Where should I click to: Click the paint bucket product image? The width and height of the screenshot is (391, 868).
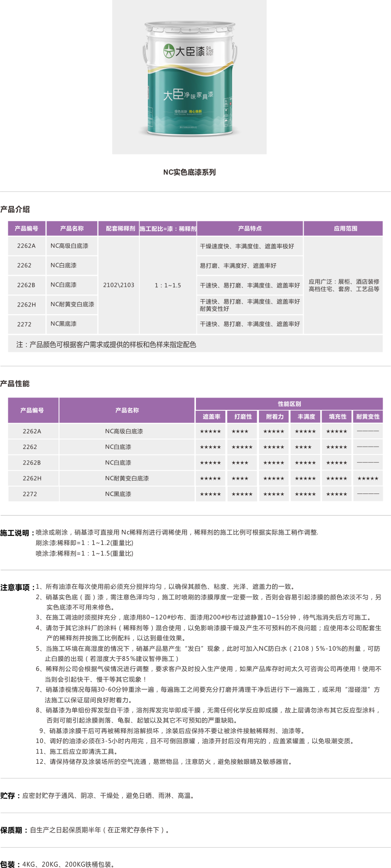(x=189, y=78)
